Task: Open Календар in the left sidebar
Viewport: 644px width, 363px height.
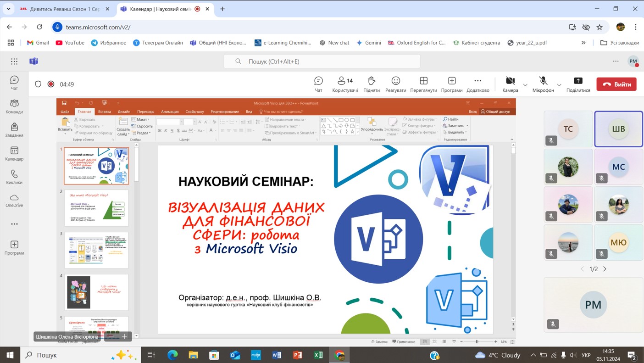Action: click(14, 154)
